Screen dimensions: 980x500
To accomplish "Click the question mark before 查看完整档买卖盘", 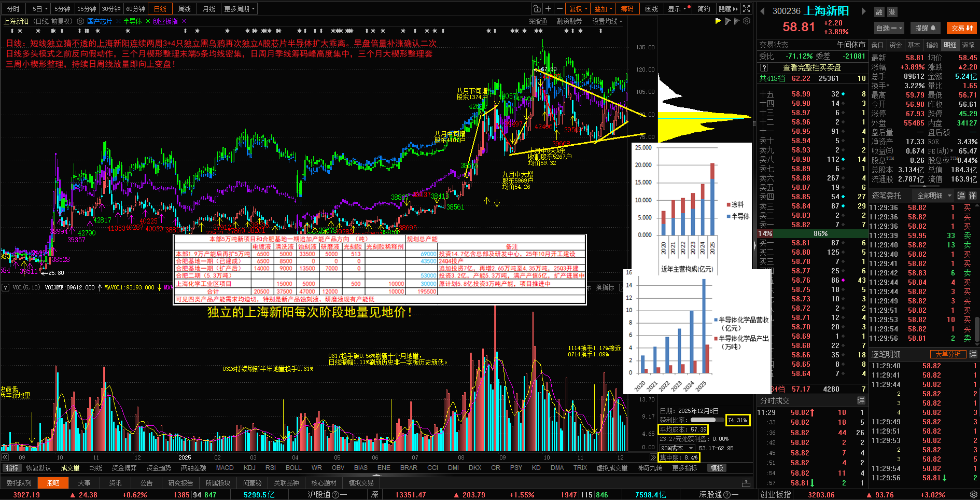I will (764, 68).
